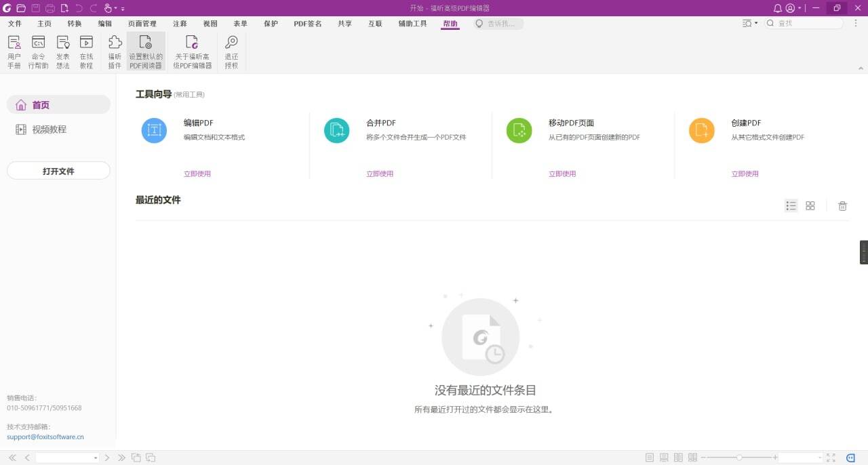
Task: Collapse the ribbon with the chevron
Action: coord(860,69)
